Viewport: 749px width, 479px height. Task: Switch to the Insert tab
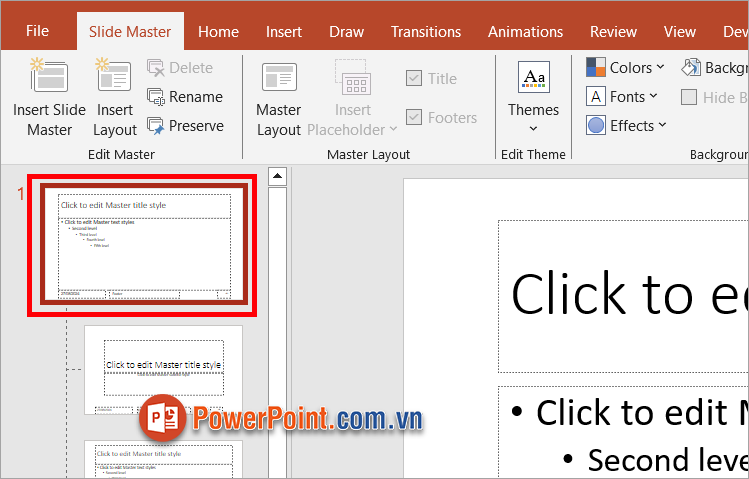(x=284, y=32)
